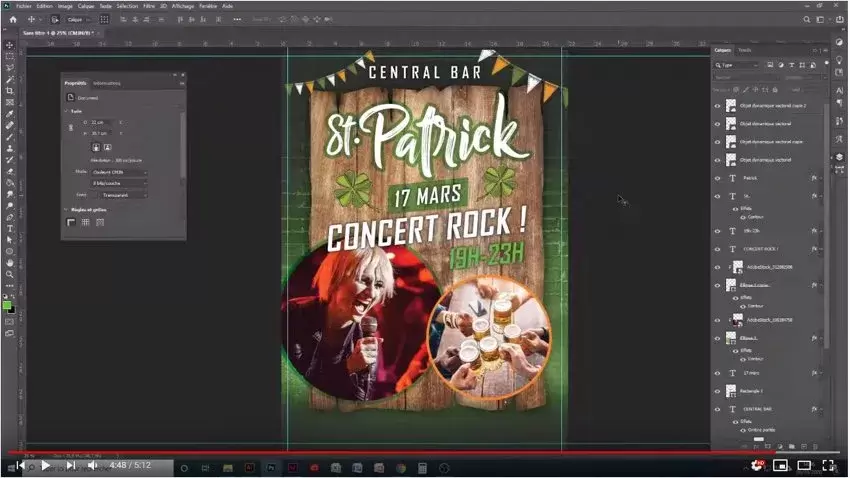This screenshot has width=850, height=478.
Task: Click the Home icon in options bar
Action: [13, 20]
